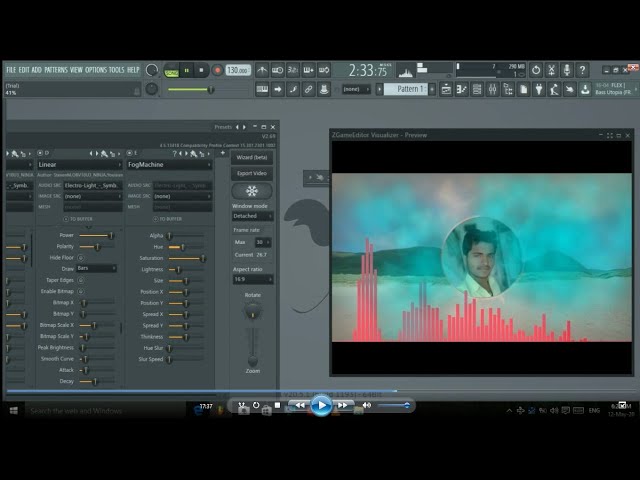Open the FILE menu
This screenshot has height=480, width=640.
tap(11, 70)
